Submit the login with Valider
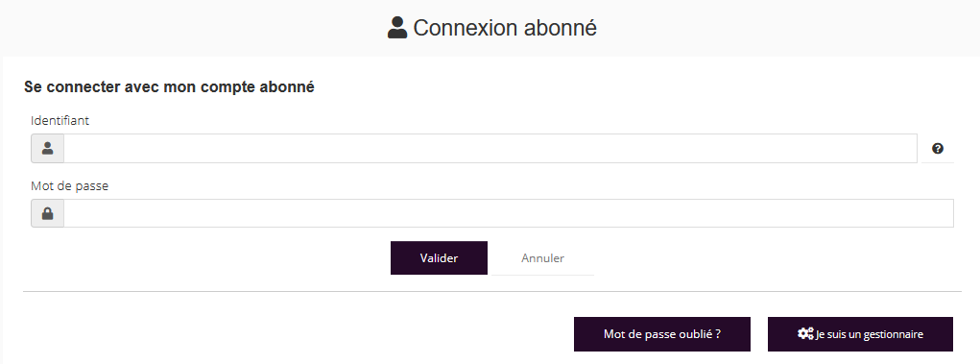This screenshot has width=980, height=364. click(x=439, y=257)
